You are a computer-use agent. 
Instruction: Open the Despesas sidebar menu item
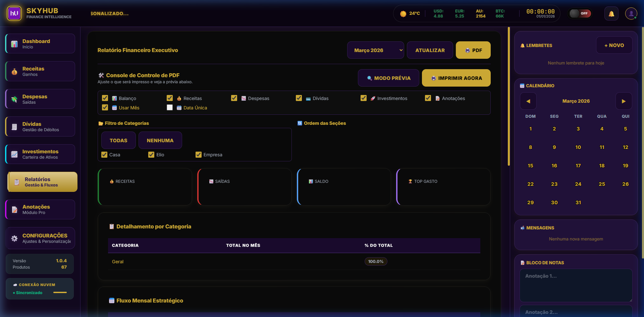pos(40,99)
